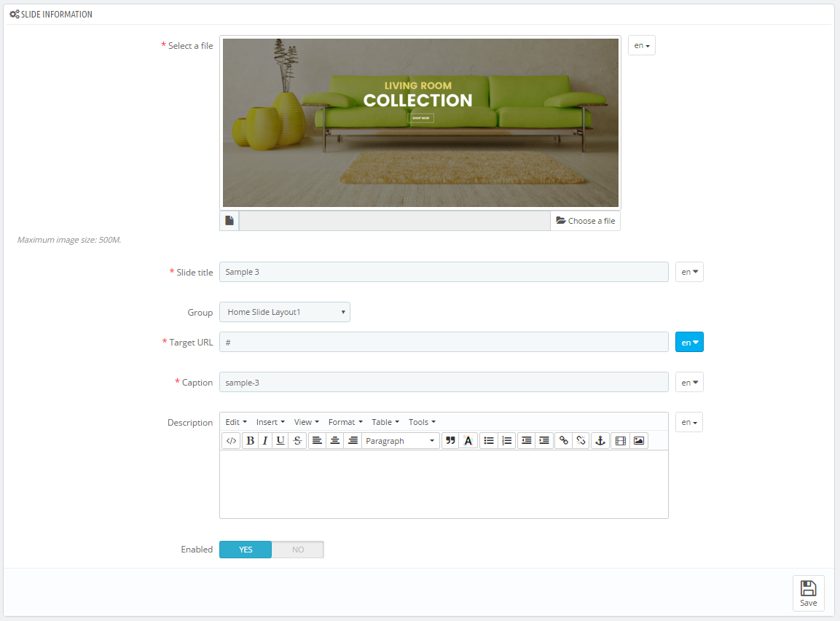Image resolution: width=840 pixels, height=621 pixels.
Task: Click the Caption field containing sample-3
Action: [x=444, y=383]
